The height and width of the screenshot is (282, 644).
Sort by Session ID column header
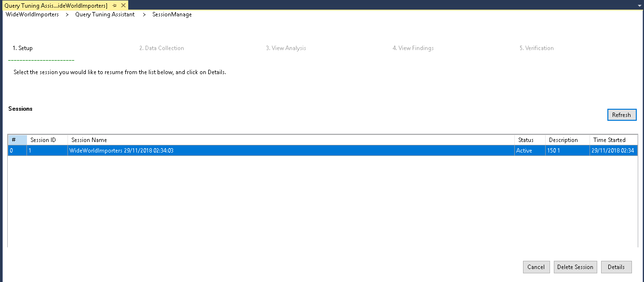[47, 140]
